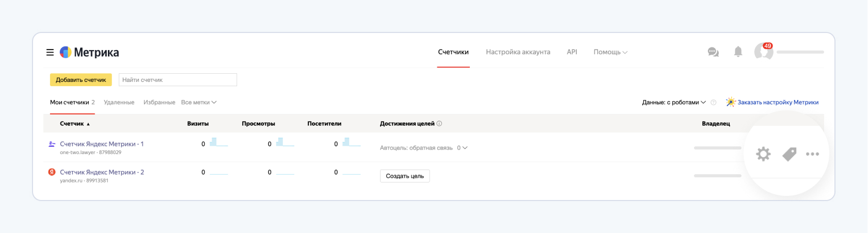Click the Yandex icon of Счетчик 2

tap(52, 172)
